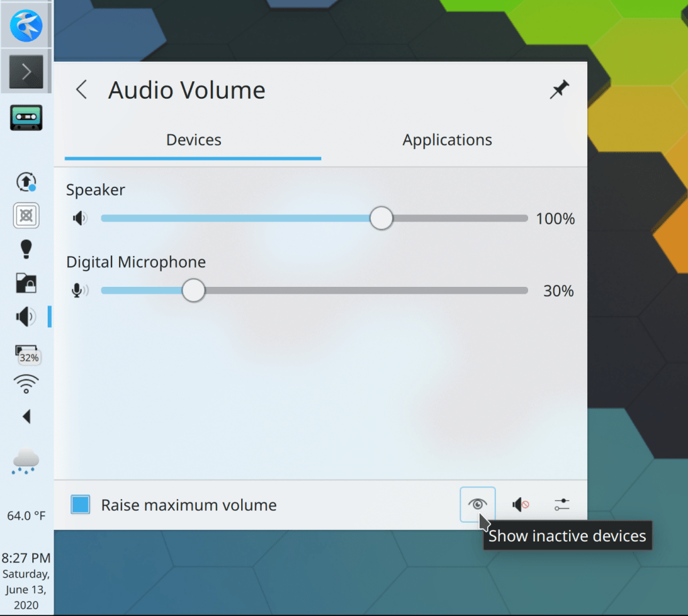The width and height of the screenshot is (688, 616).
Task: Select the Devices tab
Action: tap(193, 140)
